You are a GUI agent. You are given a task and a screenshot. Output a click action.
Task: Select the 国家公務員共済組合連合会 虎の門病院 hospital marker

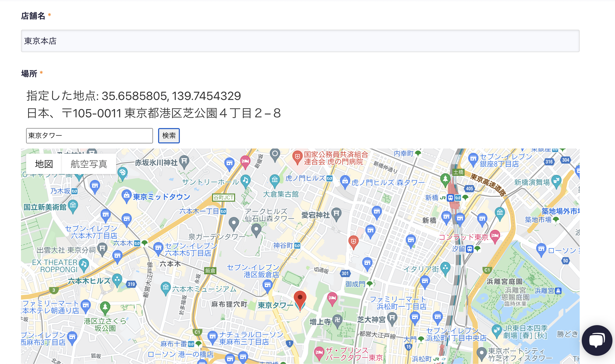[x=297, y=157]
